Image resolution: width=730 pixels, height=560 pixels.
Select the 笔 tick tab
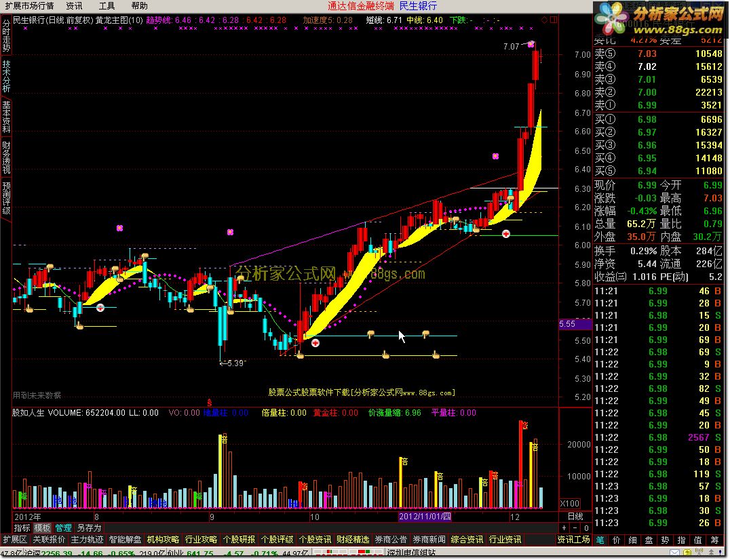(x=600, y=540)
